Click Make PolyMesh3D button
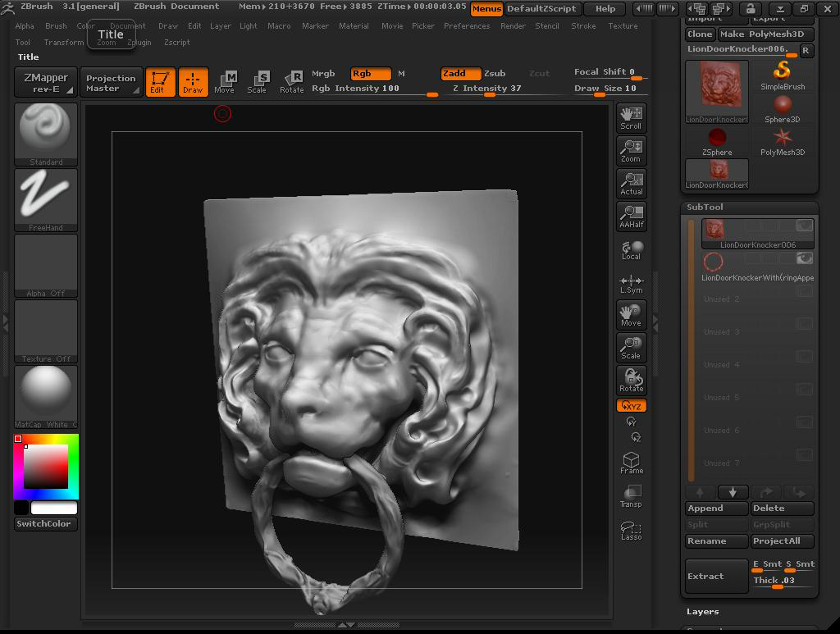This screenshot has height=634, width=840. click(765, 34)
